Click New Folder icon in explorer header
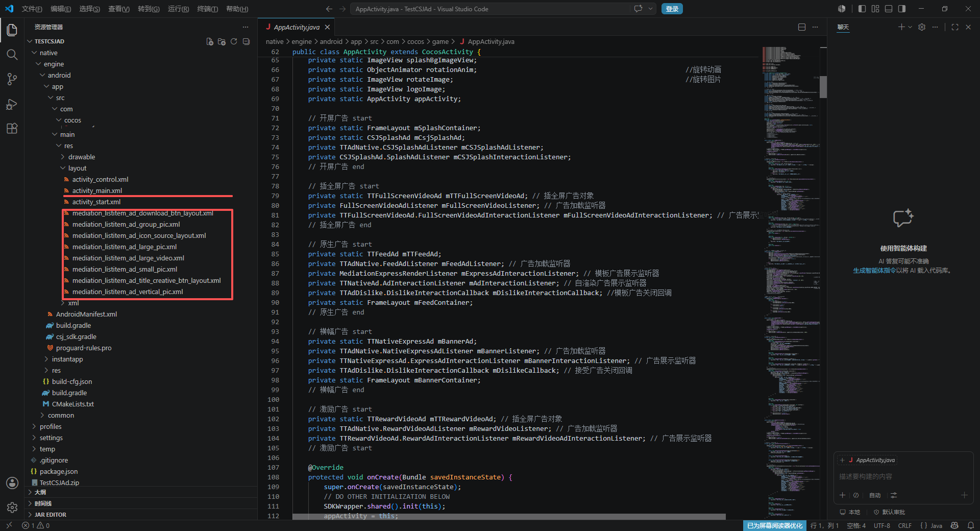The height and width of the screenshot is (531, 980). click(222, 41)
